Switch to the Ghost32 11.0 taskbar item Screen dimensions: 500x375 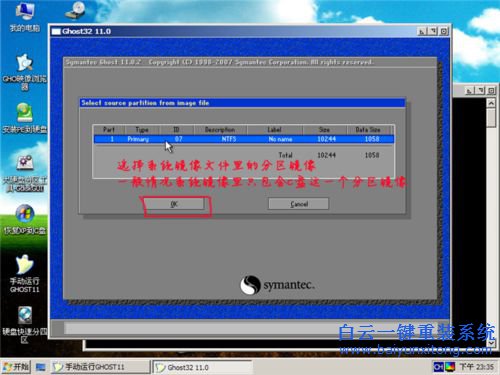(x=202, y=367)
